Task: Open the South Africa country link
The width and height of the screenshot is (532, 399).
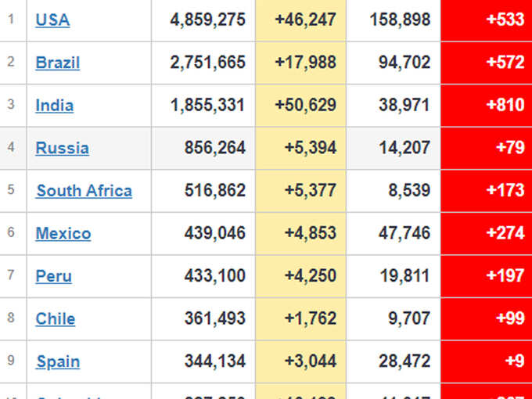Action: point(84,191)
